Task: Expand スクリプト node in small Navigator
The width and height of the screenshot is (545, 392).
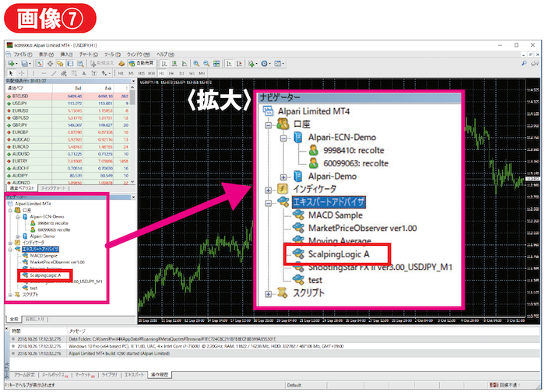Action: (10, 295)
